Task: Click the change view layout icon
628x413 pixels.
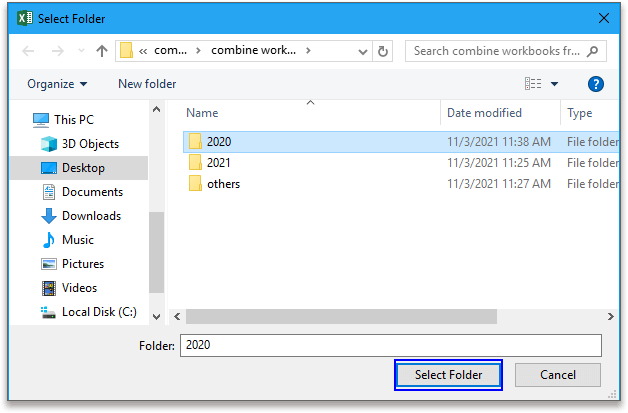Action: [533, 84]
